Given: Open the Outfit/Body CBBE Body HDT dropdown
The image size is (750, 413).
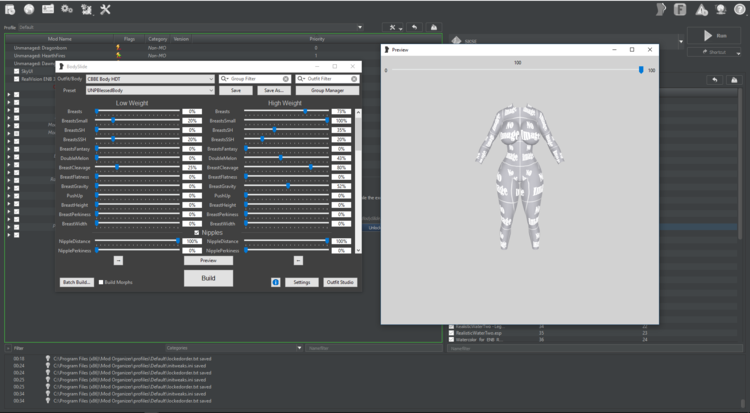Looking at the screenshot, I should click(150, 79).
